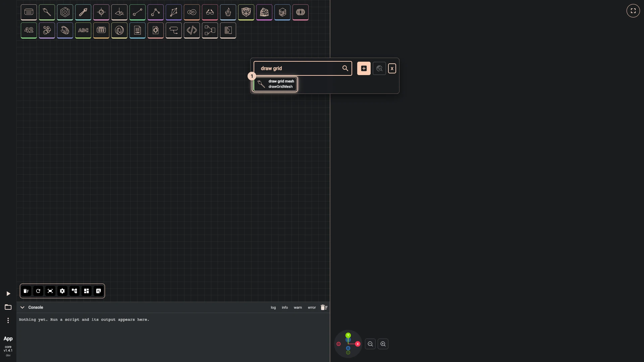Zoom out the 3D viewport
The height and width of the screenshot is (362, 644).
point(370,344)
